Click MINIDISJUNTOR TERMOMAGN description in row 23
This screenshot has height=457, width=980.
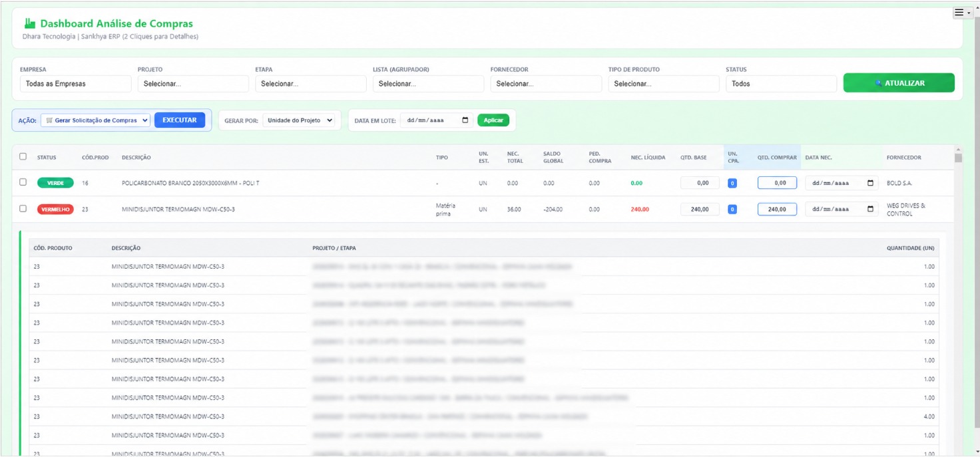(x=178, y=209)
